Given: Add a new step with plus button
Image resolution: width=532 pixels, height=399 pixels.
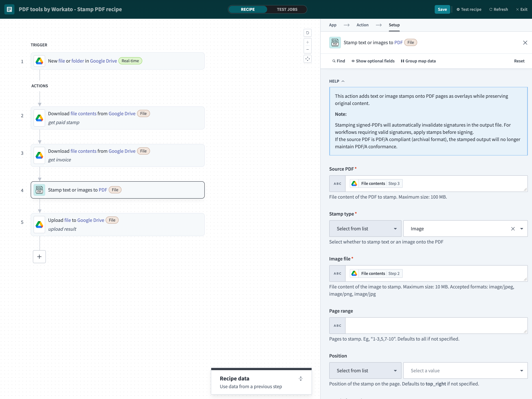Looking at the screenshot, I should click(39, 257).
